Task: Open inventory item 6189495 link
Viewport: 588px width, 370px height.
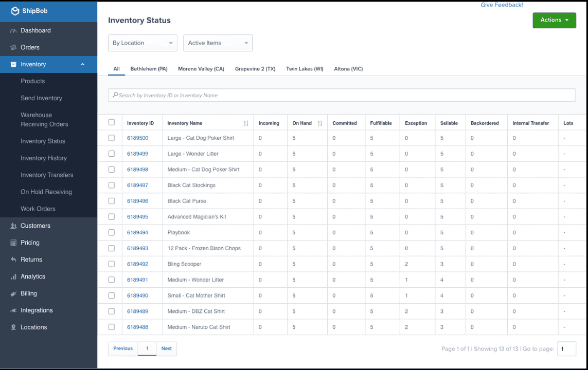Action: coord(137,216)
